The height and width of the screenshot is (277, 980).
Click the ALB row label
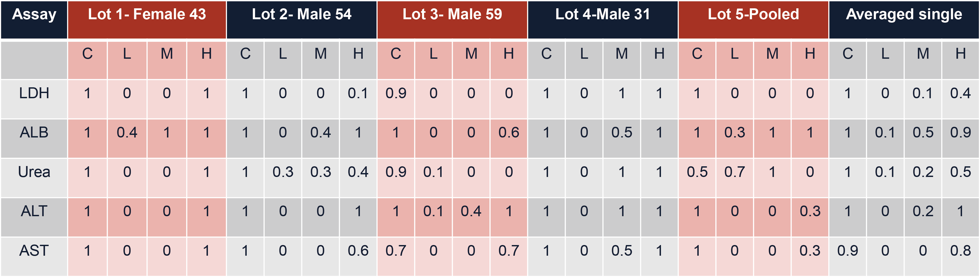pyautogui.click(x=34, y=133)
